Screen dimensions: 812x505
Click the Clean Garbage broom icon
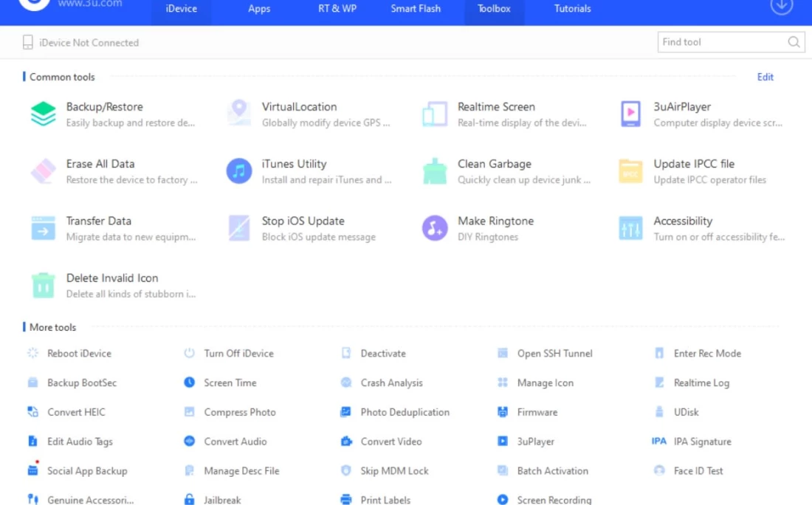pyautogui.click(x=435, y=171)
